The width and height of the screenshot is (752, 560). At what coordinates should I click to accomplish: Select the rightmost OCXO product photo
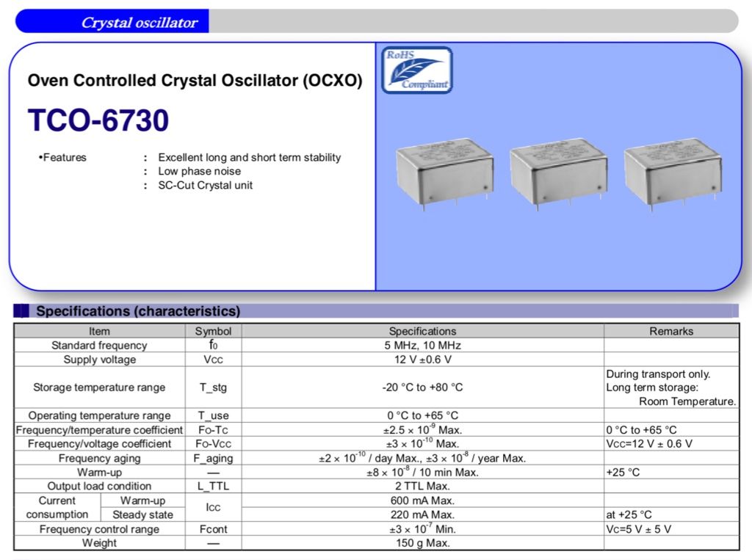tap(673, 173)
